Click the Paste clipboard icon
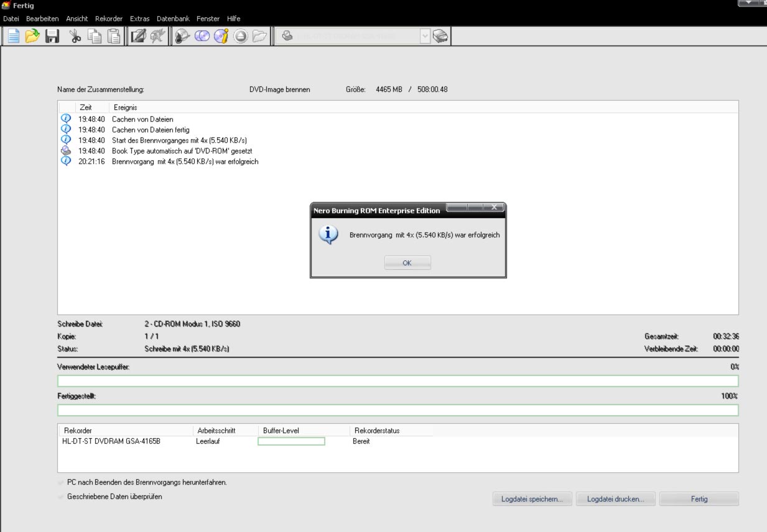Image resolution: width=767 pixels, height=532 pixels. pyautogui.click(x=114, y=36)
